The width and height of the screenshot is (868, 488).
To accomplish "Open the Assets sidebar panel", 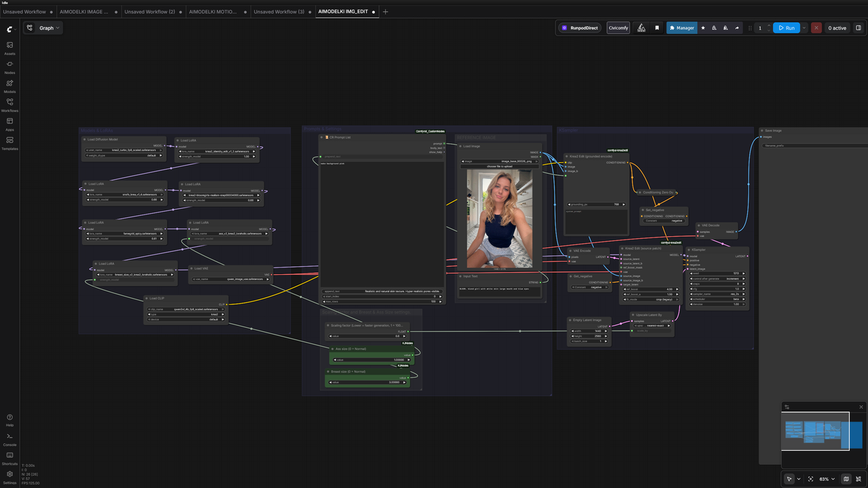I will [x=9, y=48].
